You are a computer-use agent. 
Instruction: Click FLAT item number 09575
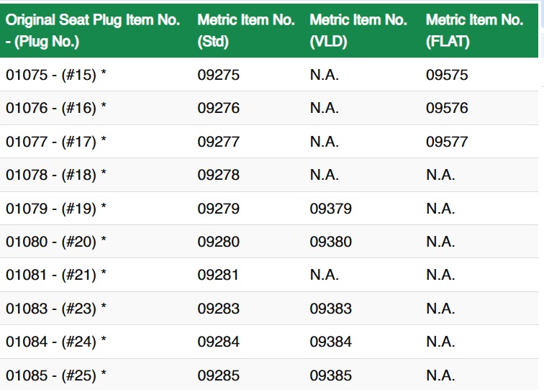click(x=447, y=75)
